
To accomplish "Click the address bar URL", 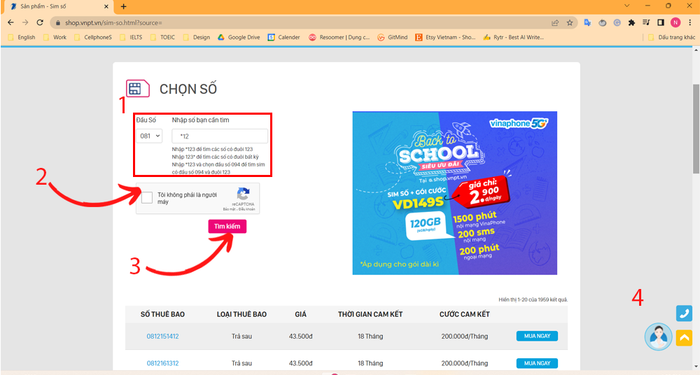I will point(114,23).
